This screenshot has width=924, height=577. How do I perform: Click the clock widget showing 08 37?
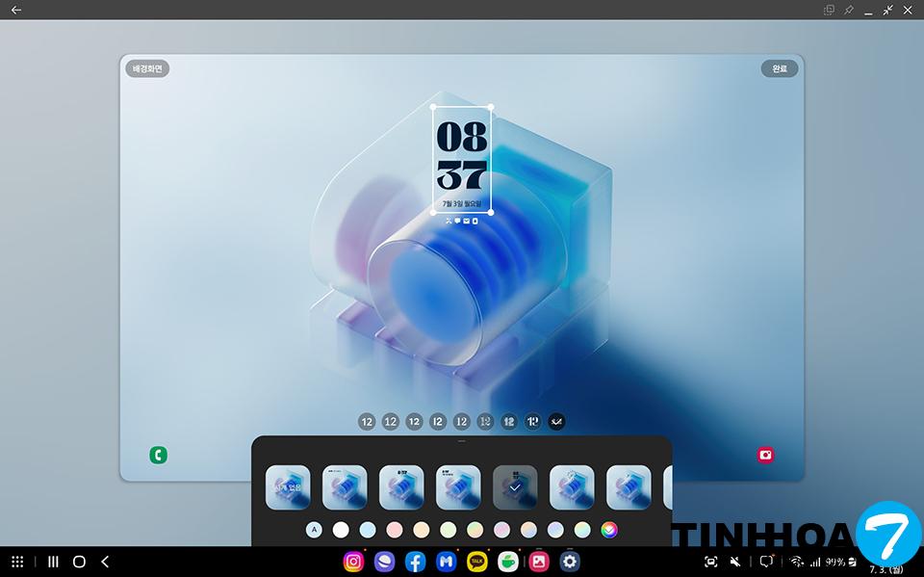(462, 159)
